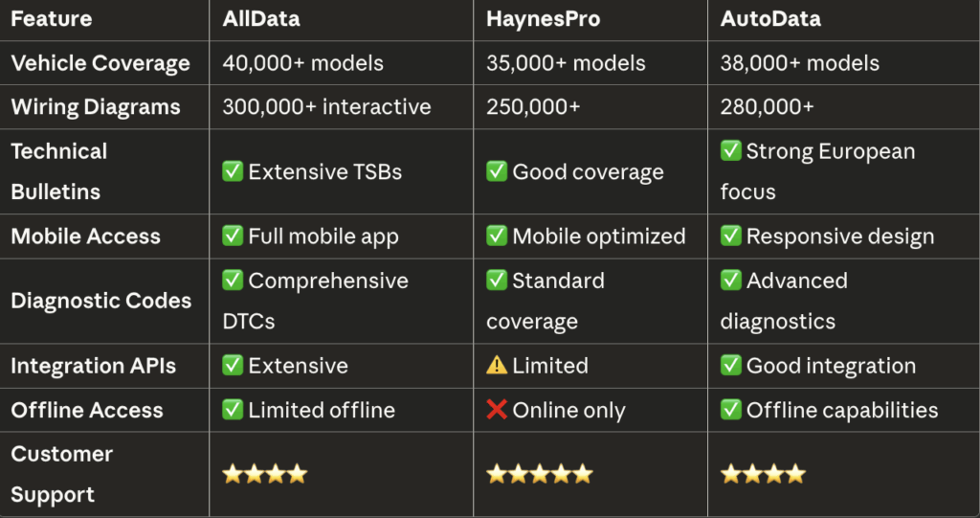Click the warning icon next to Limited
This screenshot has width=980, height=518.
pyautogui.click(x=497, y=365)
